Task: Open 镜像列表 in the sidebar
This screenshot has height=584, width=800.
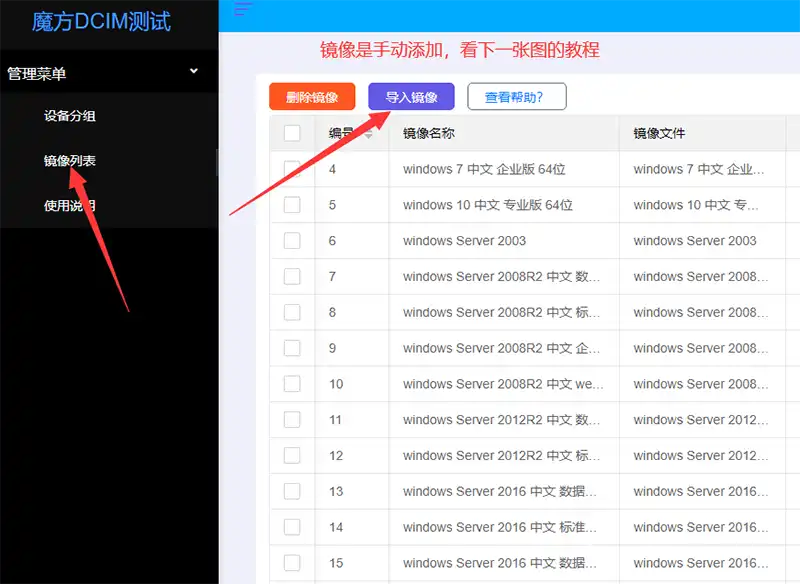Action: coord(69,161)
